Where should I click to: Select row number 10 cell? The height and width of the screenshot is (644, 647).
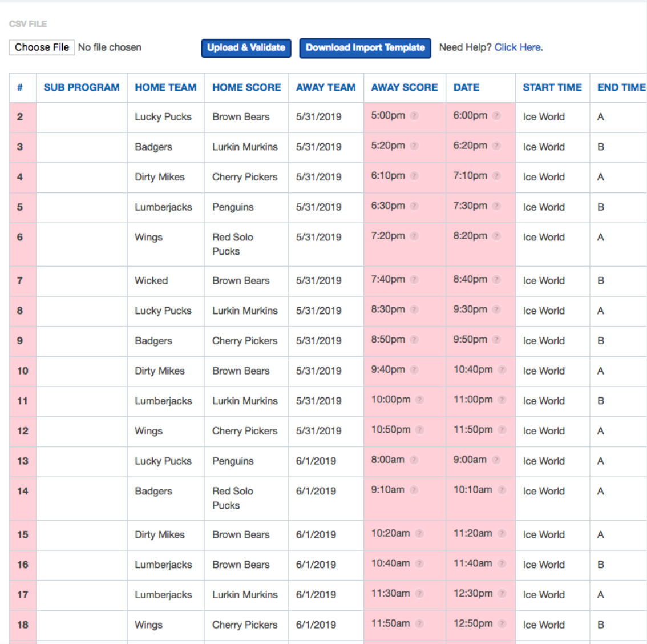point(23,371)
